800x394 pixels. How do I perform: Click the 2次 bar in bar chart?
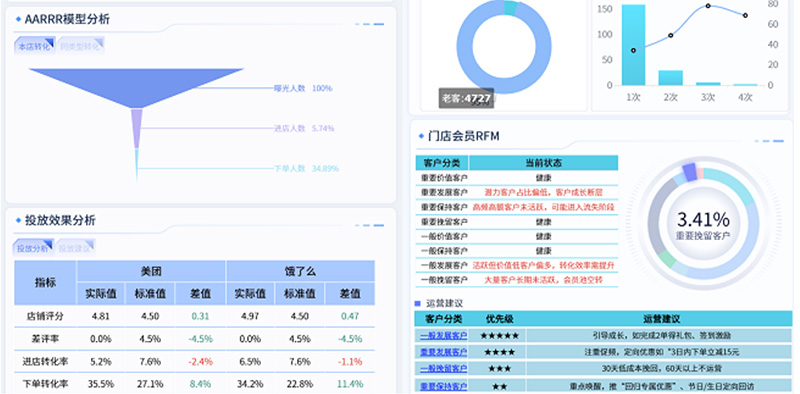(670, 78)
